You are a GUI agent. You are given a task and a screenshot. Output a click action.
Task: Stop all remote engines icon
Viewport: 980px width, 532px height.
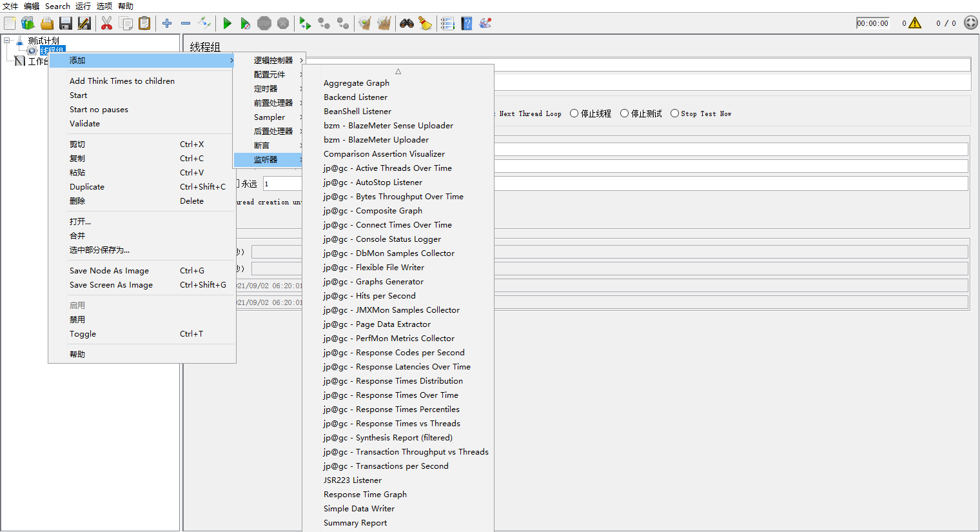pyautogui.click(x=324, y=23)
